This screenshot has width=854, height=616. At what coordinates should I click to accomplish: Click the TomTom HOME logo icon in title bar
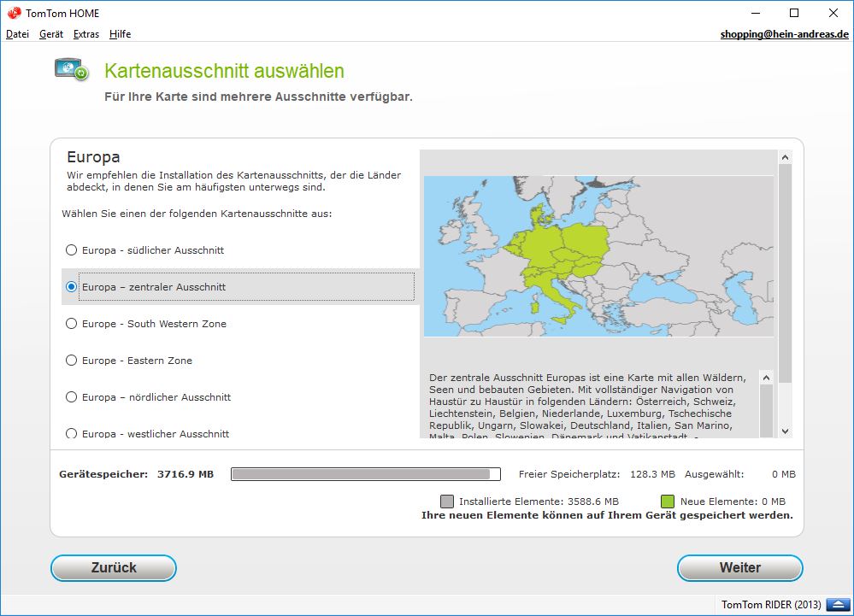[14, 13]
